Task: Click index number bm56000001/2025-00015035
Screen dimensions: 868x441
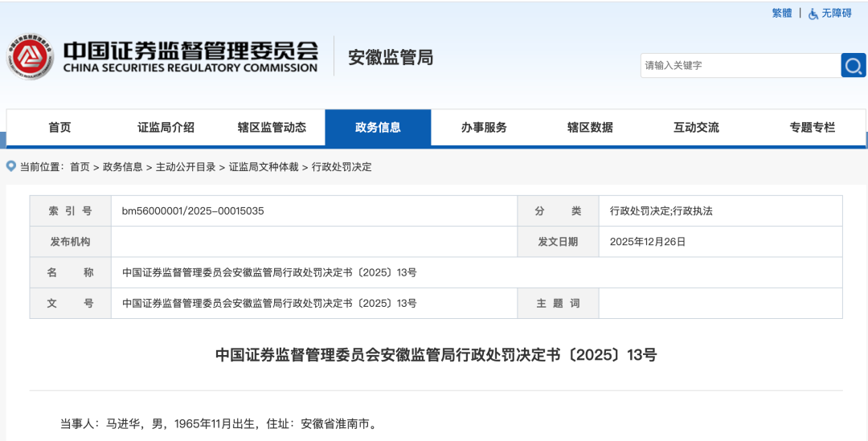Action: click(x=193, y=210)
